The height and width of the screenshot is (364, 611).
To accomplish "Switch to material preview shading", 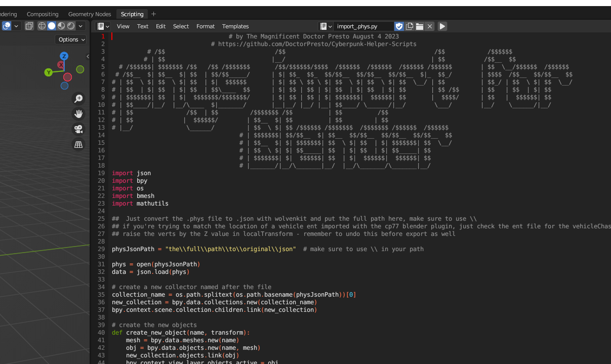I will click(61, 26).
